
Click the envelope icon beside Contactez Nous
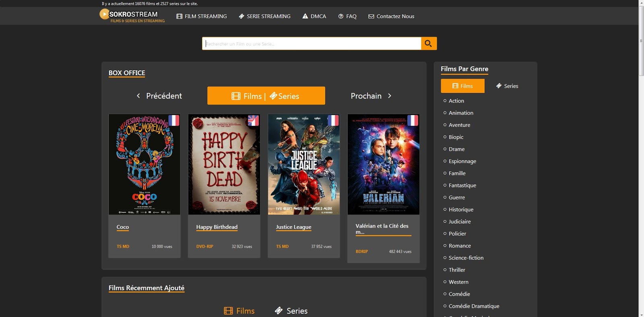click(371, 16)
